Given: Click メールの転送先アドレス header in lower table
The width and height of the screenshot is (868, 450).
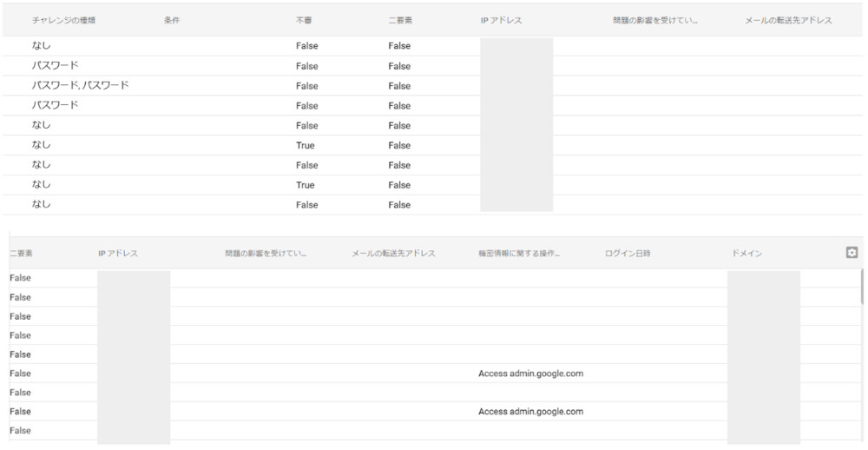Looking at the screenshot, I should pyautogui.click(x=393, y=254).
